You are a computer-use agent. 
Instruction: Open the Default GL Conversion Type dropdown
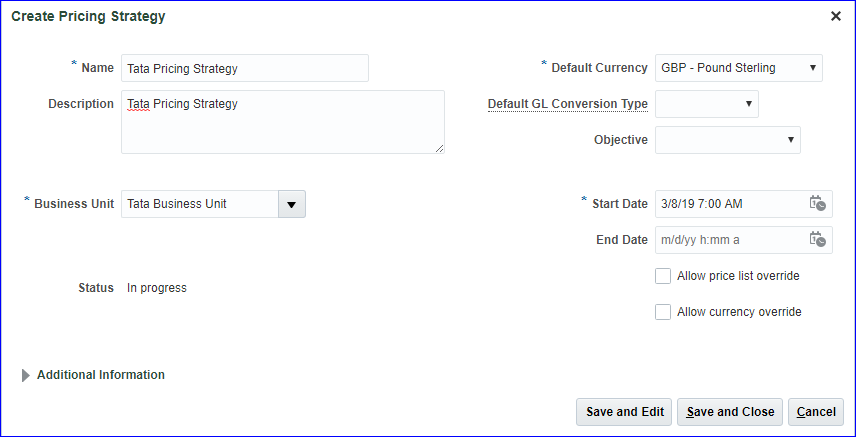point(706,103)
